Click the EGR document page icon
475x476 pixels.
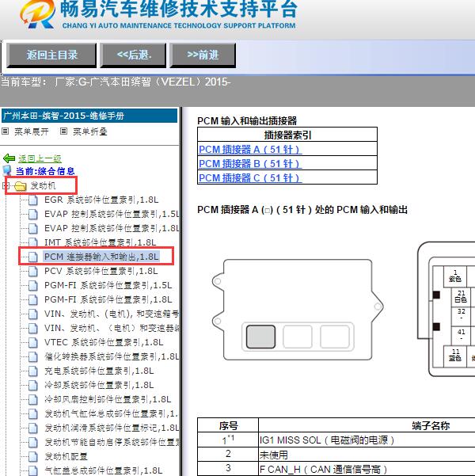click(x=32, y=200)
